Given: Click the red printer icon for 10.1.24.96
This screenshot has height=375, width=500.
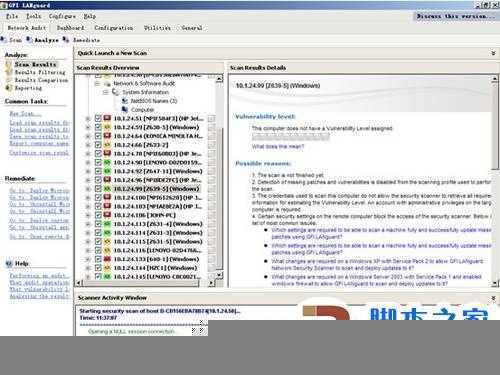Looking at the screenshot, I should click(107, 180).
